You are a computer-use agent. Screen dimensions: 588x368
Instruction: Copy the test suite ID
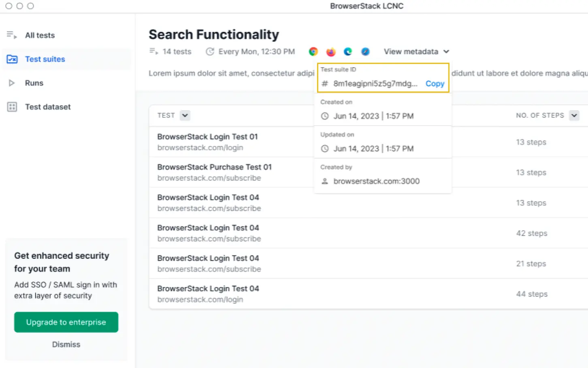[x=435, y=84]
